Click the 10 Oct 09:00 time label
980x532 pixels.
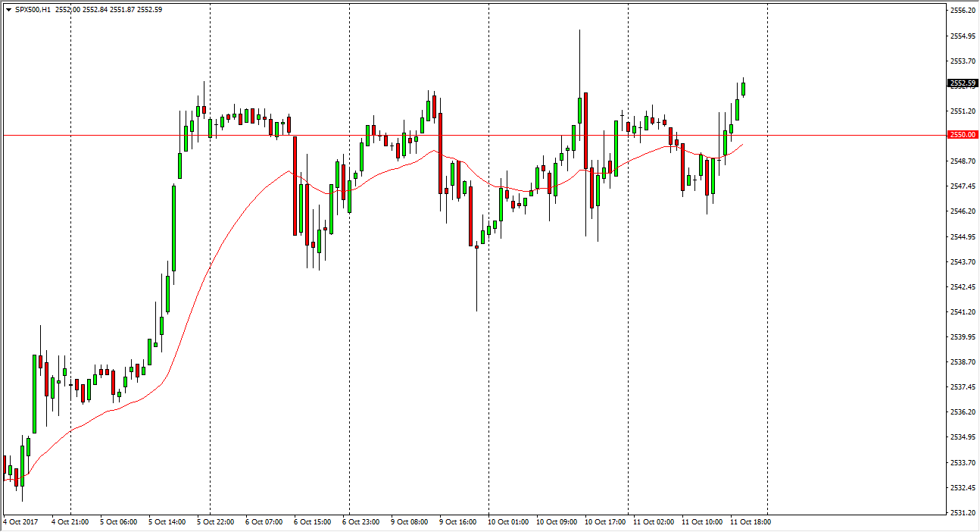tap(557, 522)
